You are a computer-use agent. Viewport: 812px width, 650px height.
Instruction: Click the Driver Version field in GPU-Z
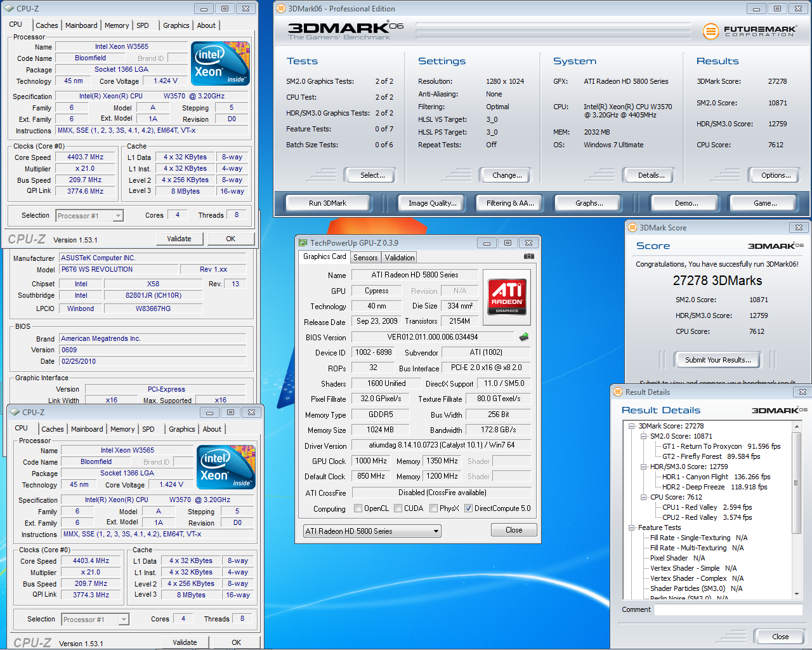[442, 446]
